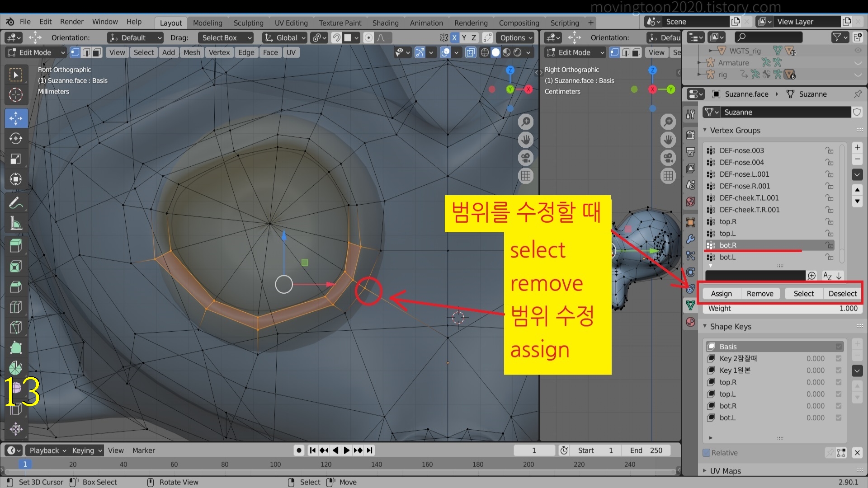
Task: Toggle Y axis mirror option
Action: (x=464, y=38)
